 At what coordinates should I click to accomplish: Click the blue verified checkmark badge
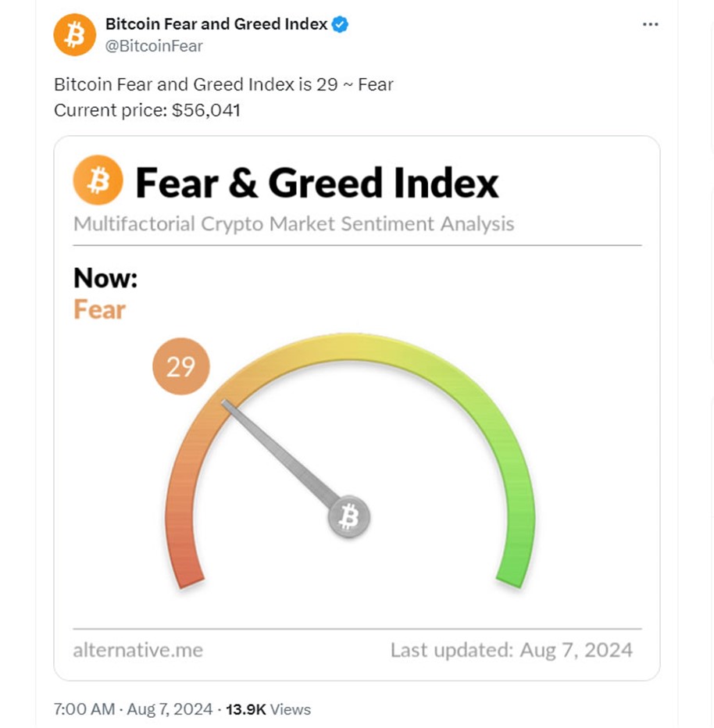(x=341, y=24)
